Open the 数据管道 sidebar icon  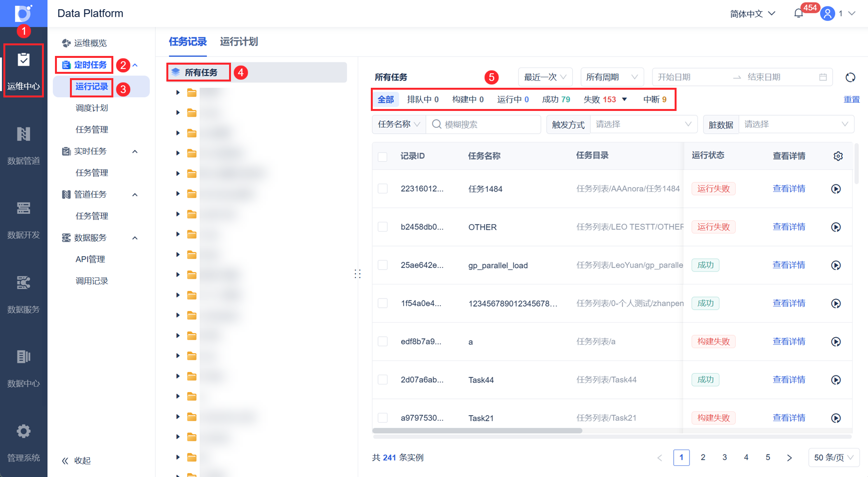(x=24, y=134)
